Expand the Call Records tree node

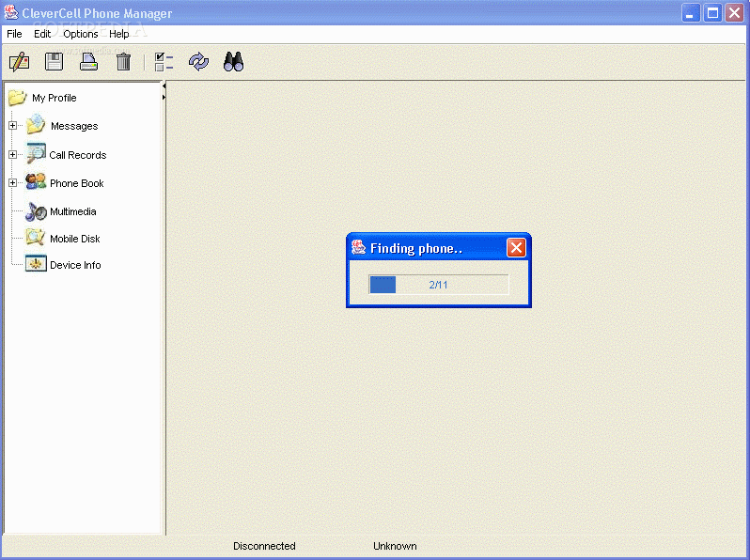click(12, 154)
